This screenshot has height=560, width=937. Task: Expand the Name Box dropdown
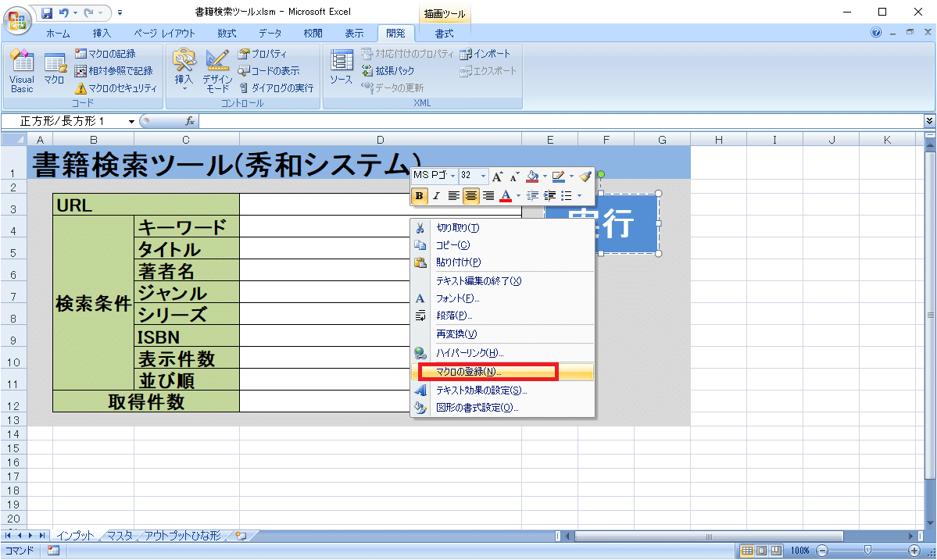[131, 122]
